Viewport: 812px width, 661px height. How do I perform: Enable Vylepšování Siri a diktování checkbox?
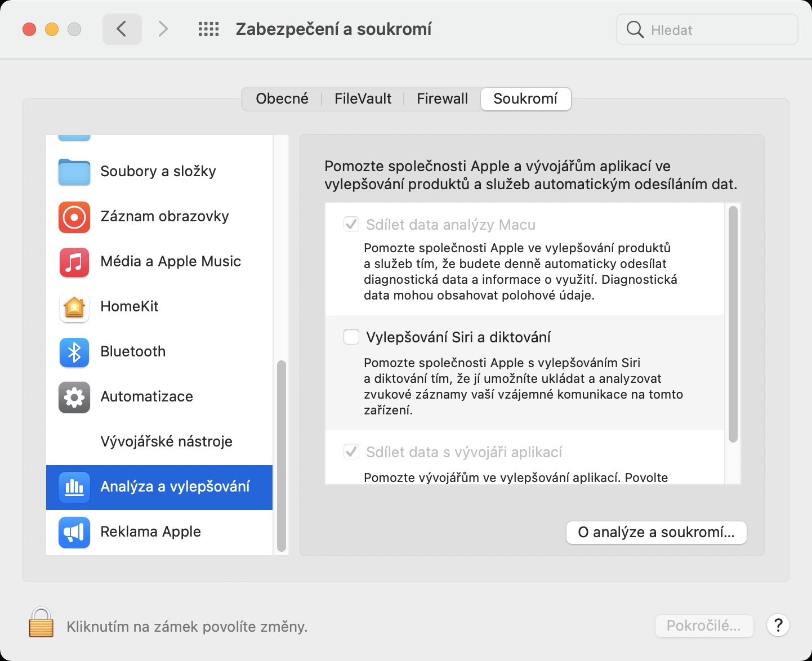351,337
